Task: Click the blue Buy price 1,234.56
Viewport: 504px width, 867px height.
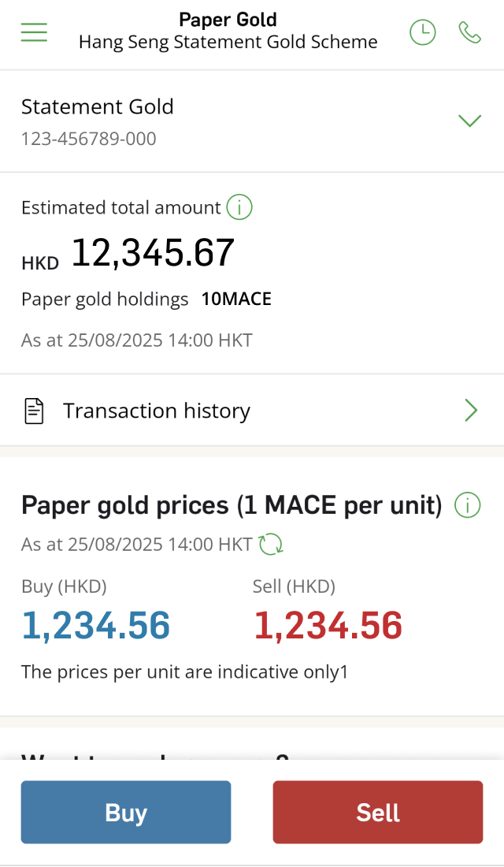Action: coord(96,626)
